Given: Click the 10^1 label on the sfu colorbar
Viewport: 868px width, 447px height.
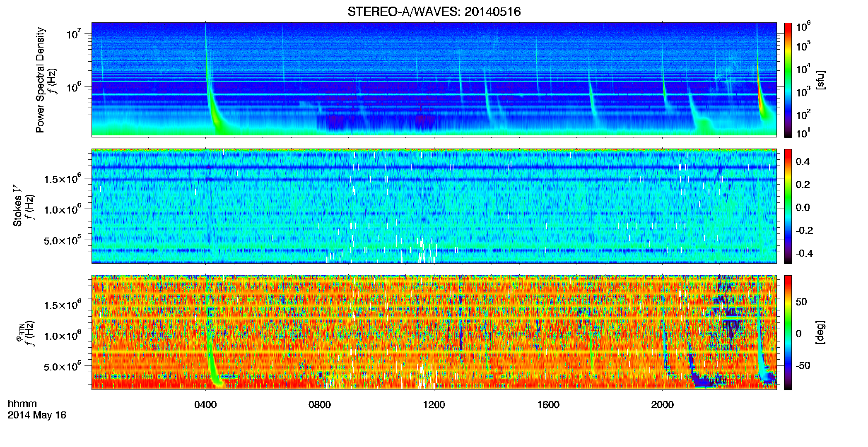Looking at the screenshot, I should (803, 133).
